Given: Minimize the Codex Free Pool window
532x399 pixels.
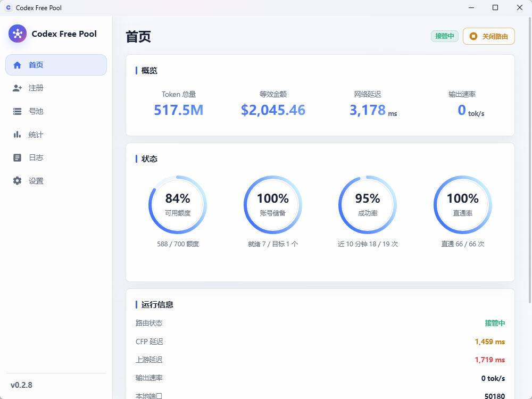Looking at the screenshot, I should point(471,7).
